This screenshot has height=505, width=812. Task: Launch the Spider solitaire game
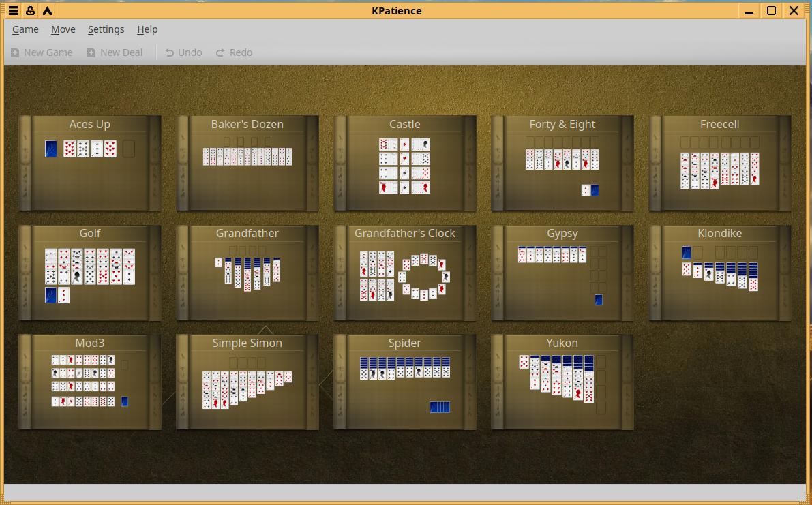coord(405,382)
